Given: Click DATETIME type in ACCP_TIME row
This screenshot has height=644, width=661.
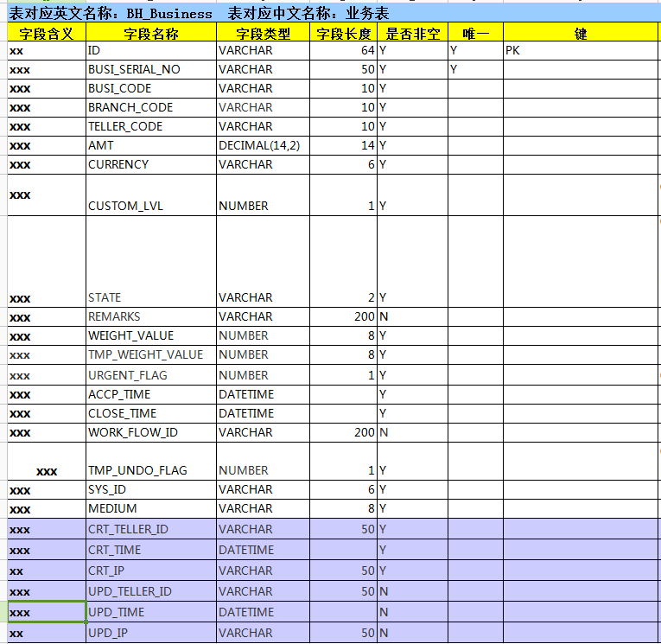Looking at the screenshot, I should [x=263, y=394].
